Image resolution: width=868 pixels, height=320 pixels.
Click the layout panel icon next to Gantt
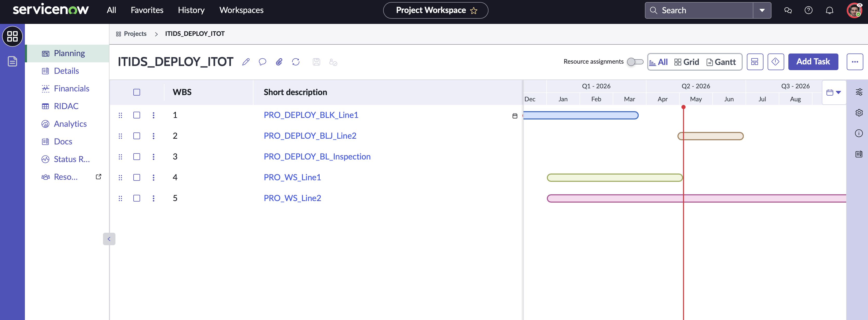click(755, 62)
